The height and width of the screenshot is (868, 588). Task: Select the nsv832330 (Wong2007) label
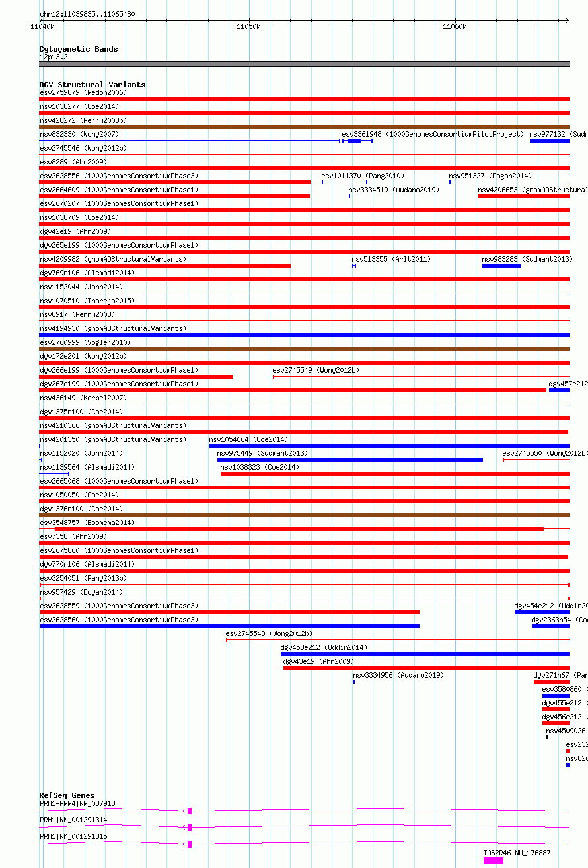pos(79,134)
